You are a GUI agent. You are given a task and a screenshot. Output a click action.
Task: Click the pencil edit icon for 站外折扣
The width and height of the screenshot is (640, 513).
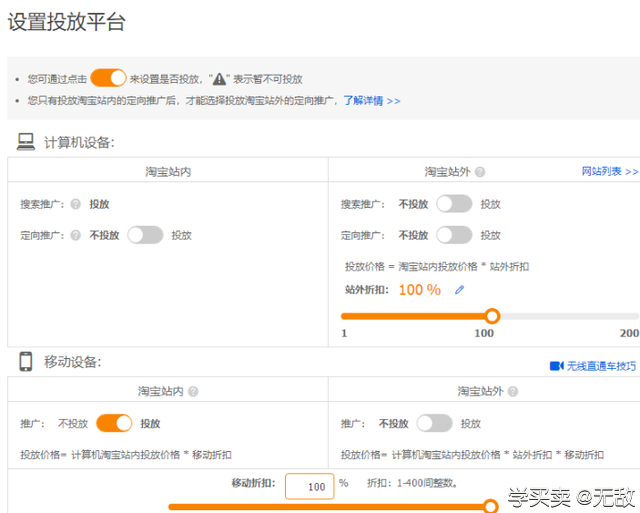click(x=460, y=290)
